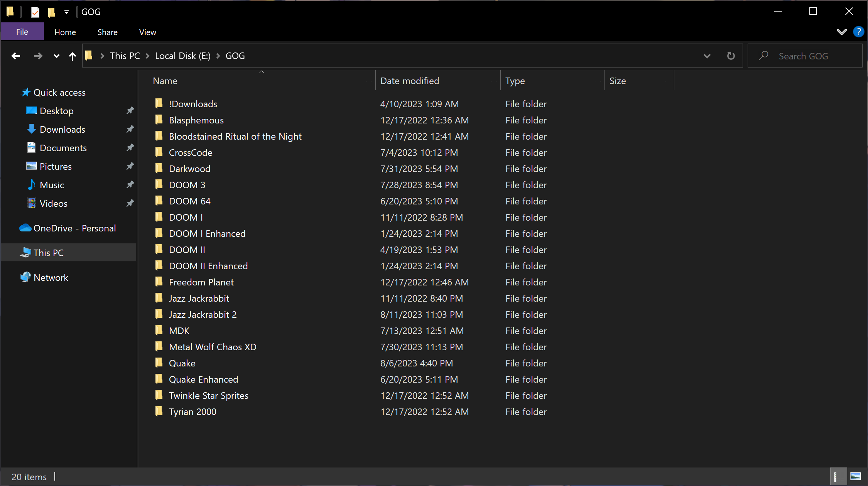Go forward with the right arrow

38,56
